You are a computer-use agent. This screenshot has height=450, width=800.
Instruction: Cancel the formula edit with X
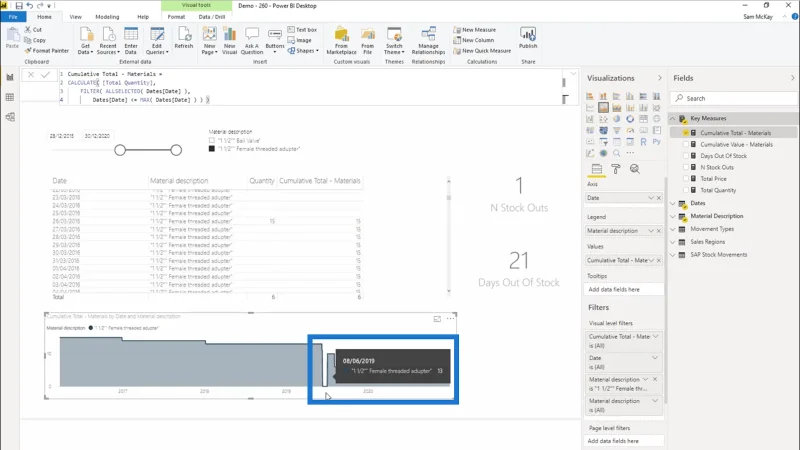pos(31,75)
